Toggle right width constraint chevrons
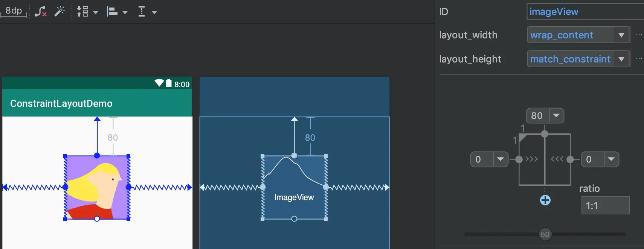The width and height of the screenshot is (644, 249). pos(557,159)
